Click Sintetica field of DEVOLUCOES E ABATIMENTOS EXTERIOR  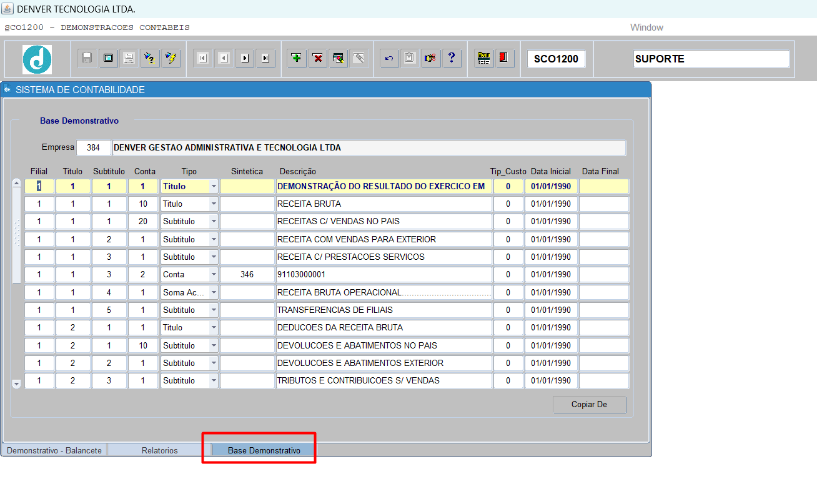(x=247, y=363)
